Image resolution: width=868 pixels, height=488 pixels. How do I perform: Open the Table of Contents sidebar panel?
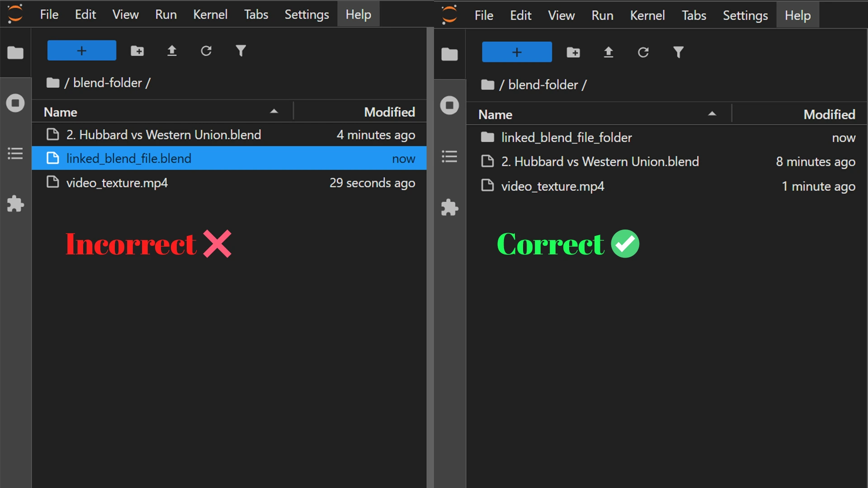coord(15,154)
